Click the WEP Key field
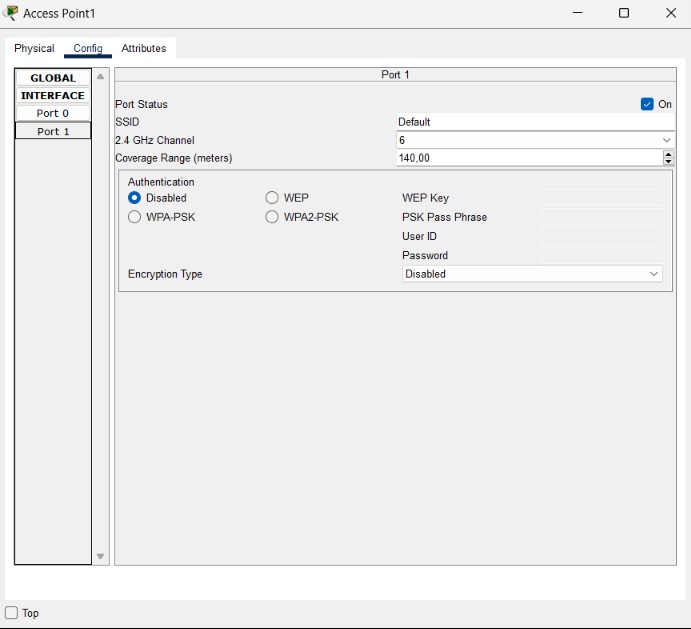The height and width of the screenshot is (629, 691). pos(601,198)
